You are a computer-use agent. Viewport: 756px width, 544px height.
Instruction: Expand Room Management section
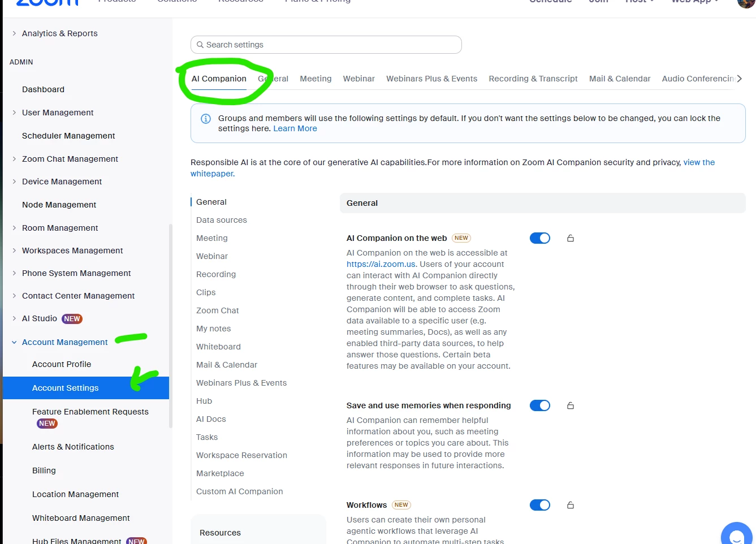(14, 228)
